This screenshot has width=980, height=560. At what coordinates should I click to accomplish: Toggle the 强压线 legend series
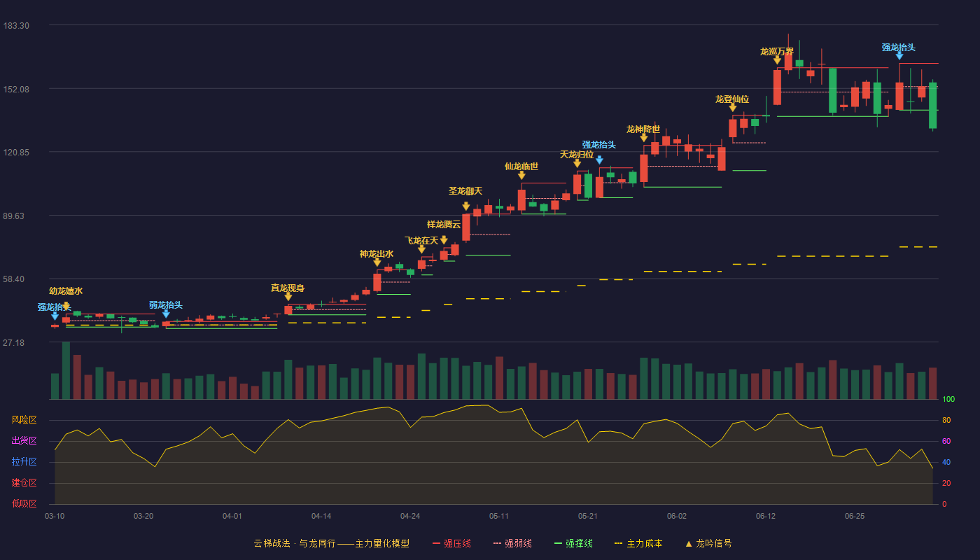tap(451, 543)
